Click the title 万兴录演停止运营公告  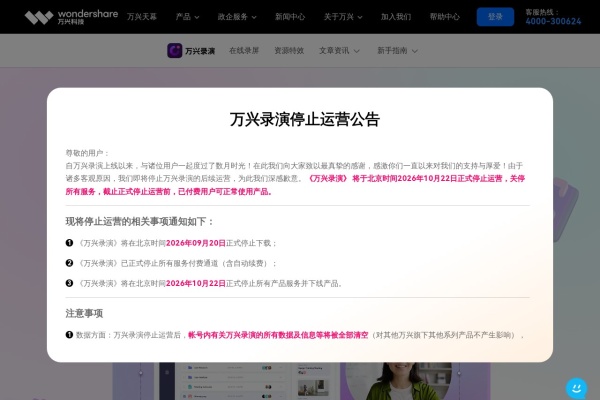(305, 119)
